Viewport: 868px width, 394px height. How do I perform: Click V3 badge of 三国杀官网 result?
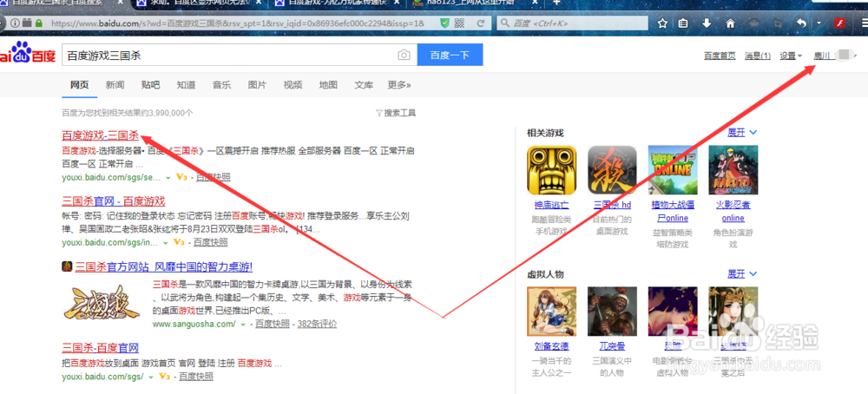[x=179, y=242]
